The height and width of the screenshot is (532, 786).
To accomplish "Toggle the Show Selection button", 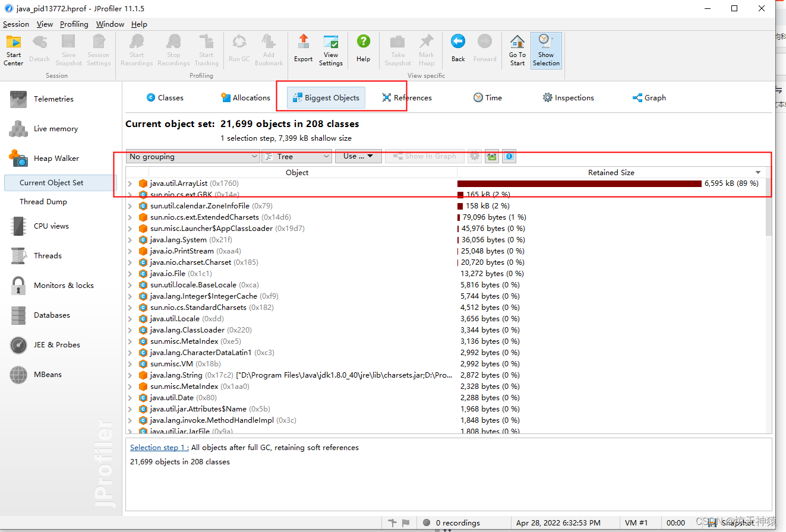I will [546, 50].
